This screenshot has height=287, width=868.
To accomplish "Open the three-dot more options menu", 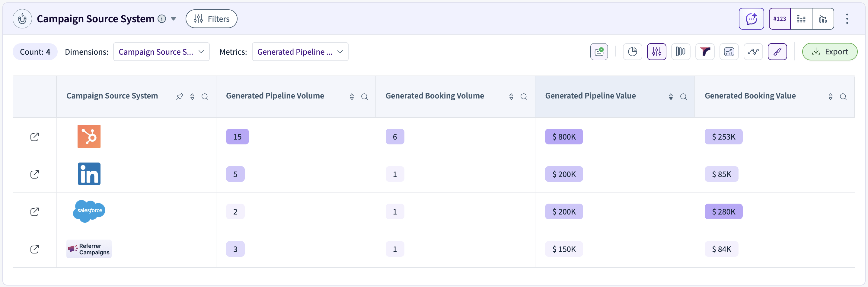I will tap(847, 19).
